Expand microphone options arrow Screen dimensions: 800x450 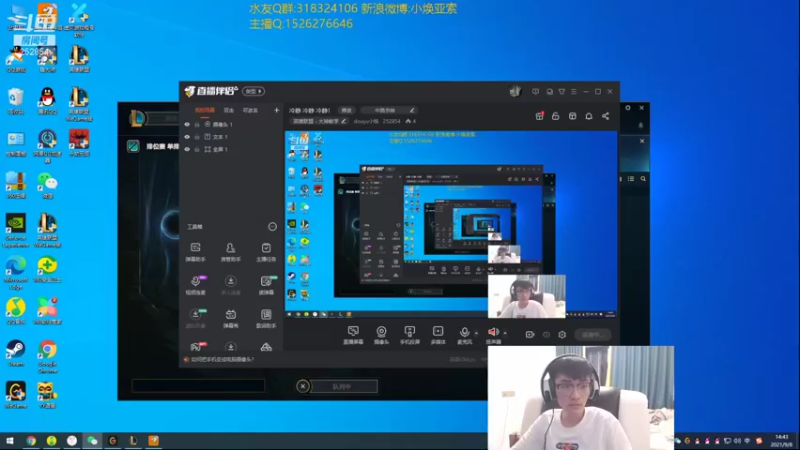point(477,333)
